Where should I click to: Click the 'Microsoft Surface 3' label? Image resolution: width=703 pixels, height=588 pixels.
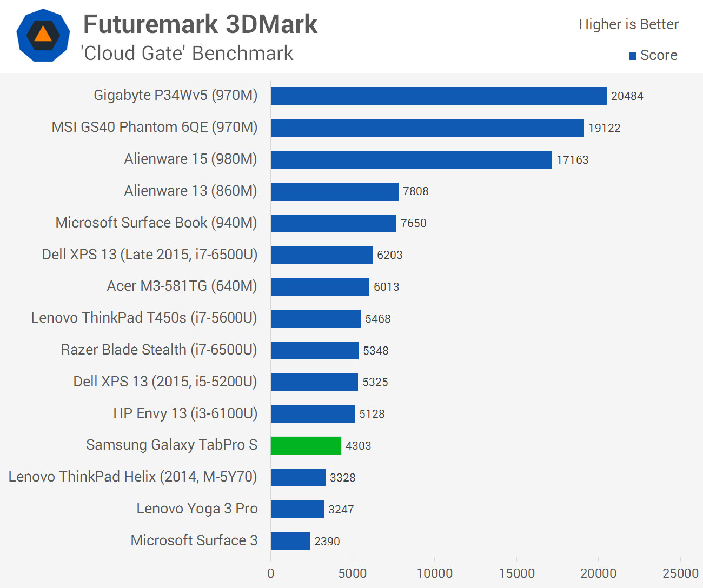coord(194,540)
